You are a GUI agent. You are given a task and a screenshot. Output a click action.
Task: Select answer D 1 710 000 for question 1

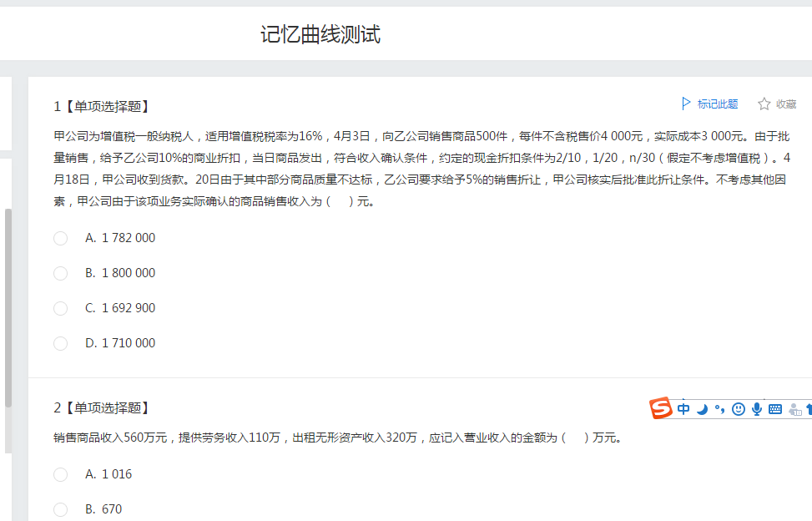60,343
